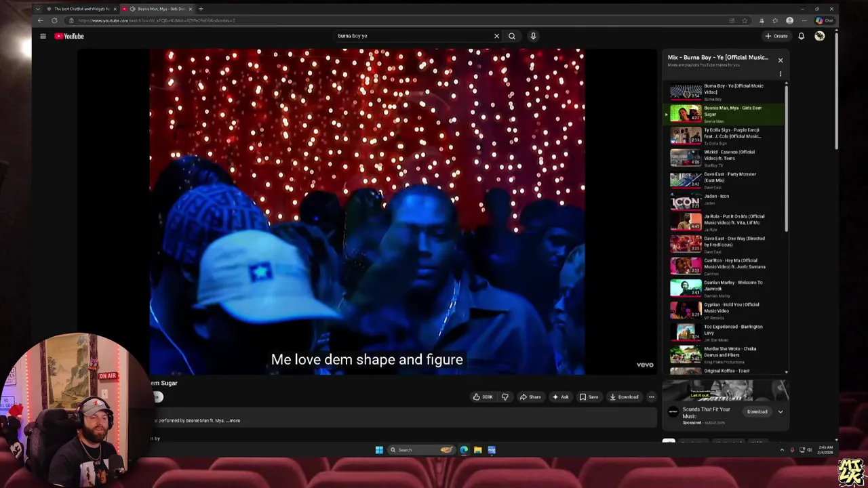Play Dave East - Party Monster (East Mix)

724,180
